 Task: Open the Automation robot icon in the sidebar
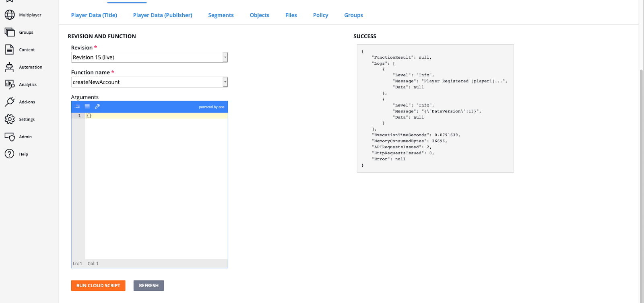[x=10, y=67]
